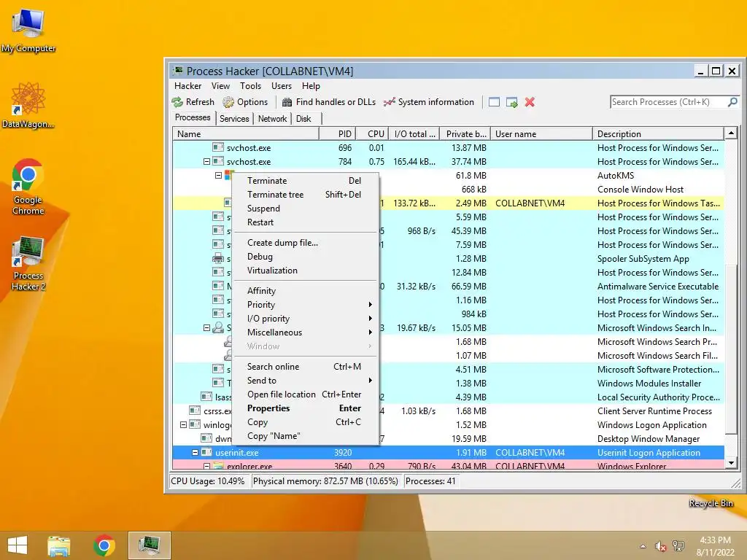This screenshot has width=747, height=560.
Task: Open Process Hacker 2 desktop shortcut
Action: coord(28,262)
